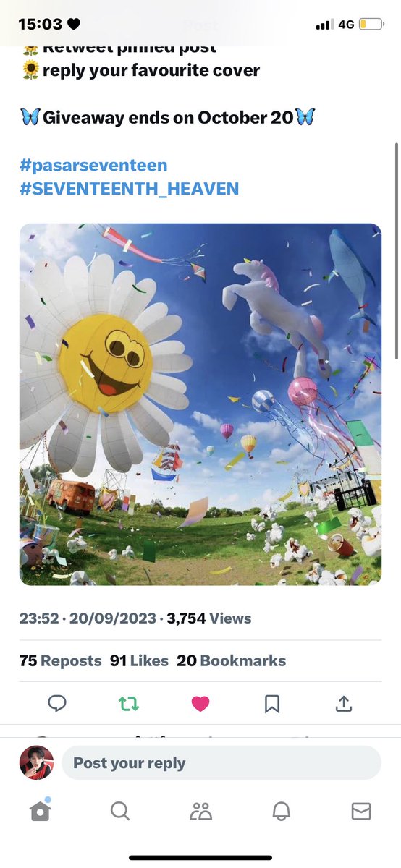The height and width of the screenshot is (868, 401).
Task: Tap the 20 Bookmarks count
Action: click(232, 660)
